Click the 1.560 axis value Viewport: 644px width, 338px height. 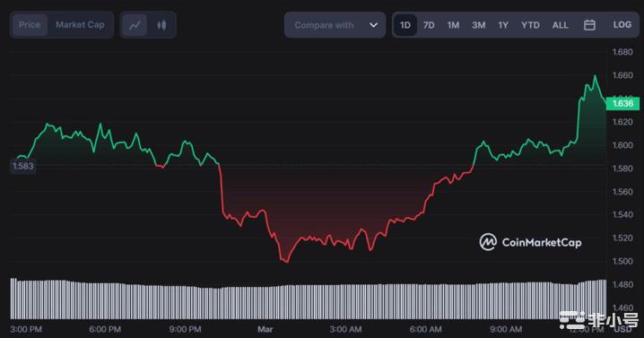[622, 191]
